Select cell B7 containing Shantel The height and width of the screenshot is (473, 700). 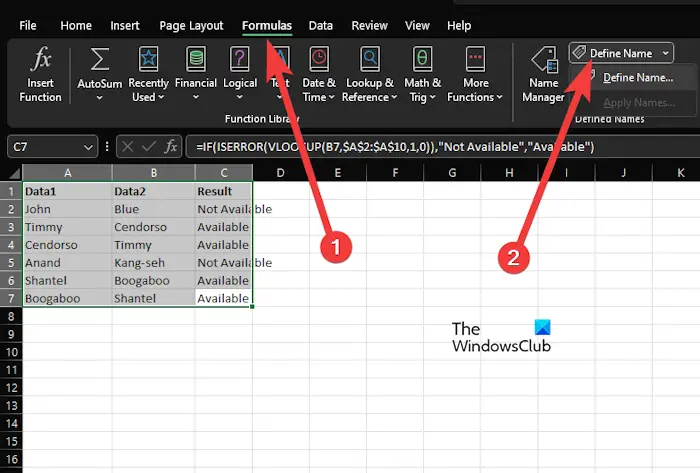[x=154, y=299]
